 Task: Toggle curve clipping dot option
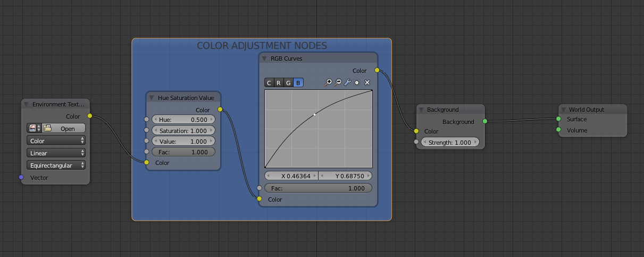tap(357, 82)
